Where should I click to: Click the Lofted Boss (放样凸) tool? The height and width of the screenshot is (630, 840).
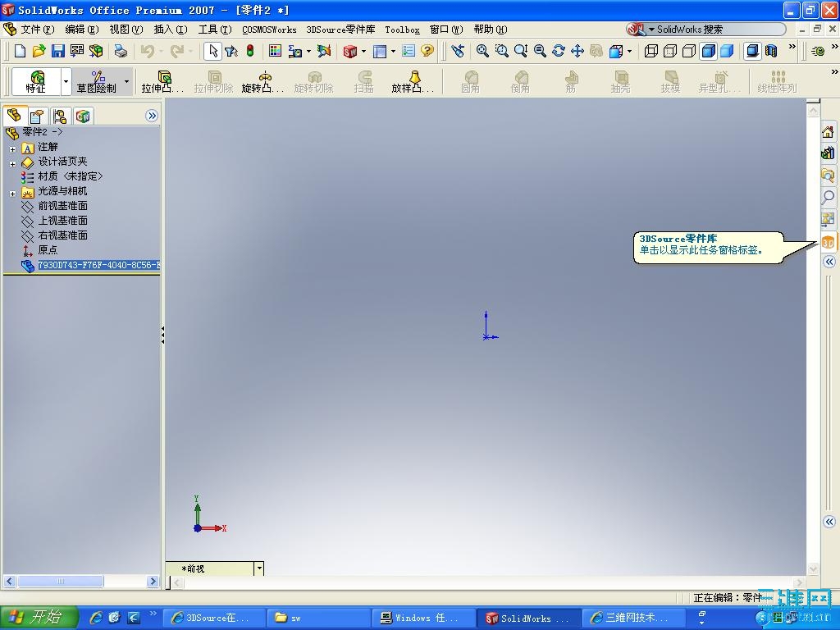(413, 81)
